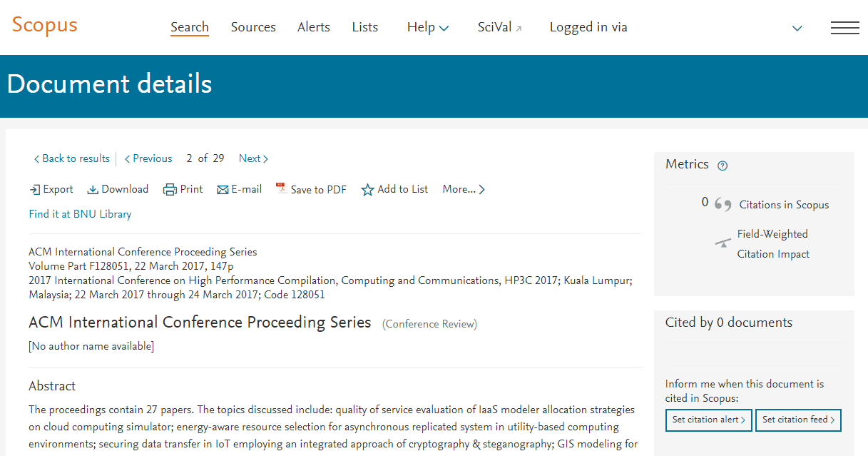Open the Search tab
The image size is (868, 456).
(190, 27)
